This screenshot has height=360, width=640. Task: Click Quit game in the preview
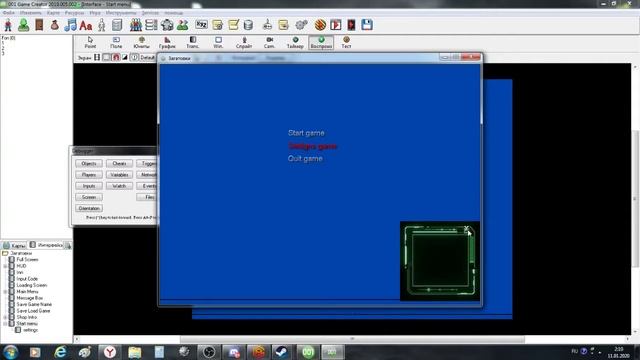pyautogui.click(x=305, y=158)
